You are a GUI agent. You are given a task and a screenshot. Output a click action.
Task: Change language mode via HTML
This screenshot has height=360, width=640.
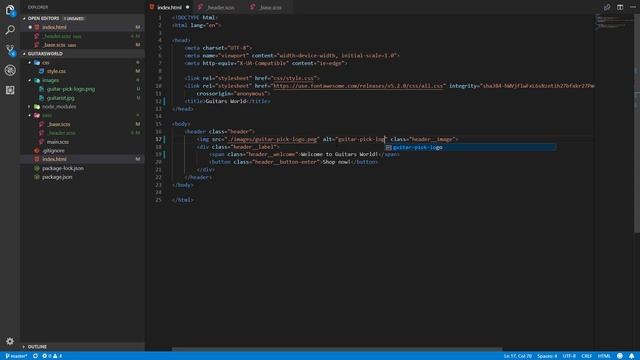coord(604,356)
